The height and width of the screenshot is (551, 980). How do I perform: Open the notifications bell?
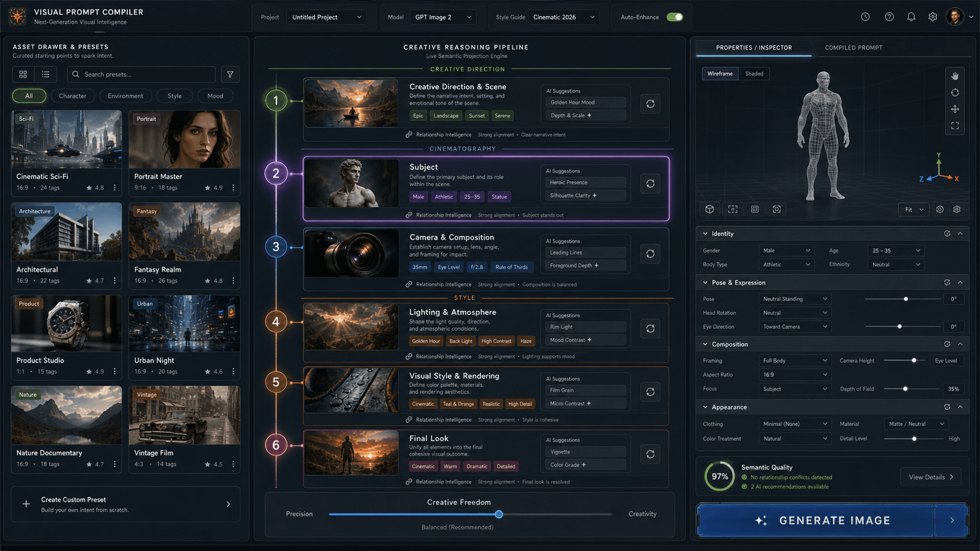point(911,17)
